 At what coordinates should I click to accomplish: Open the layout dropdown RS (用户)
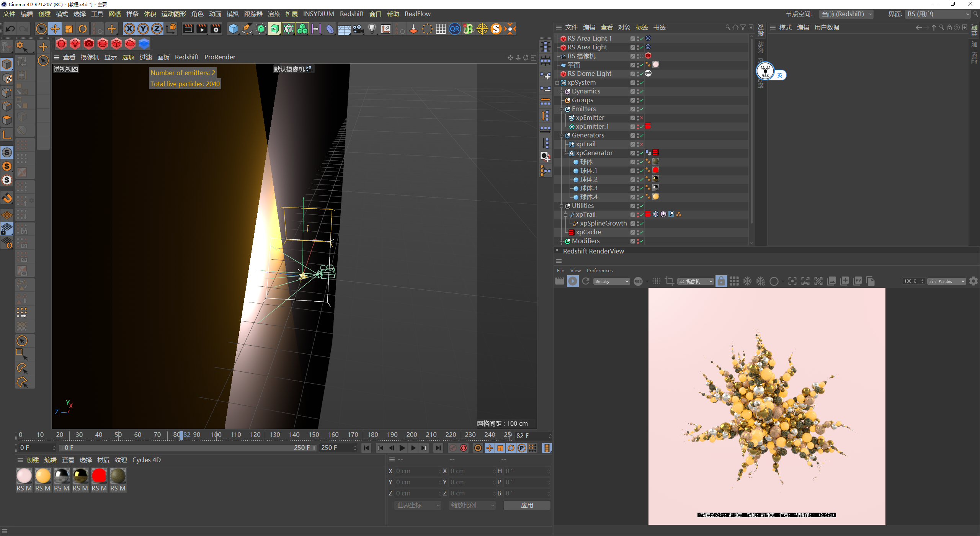coord(938,14)
